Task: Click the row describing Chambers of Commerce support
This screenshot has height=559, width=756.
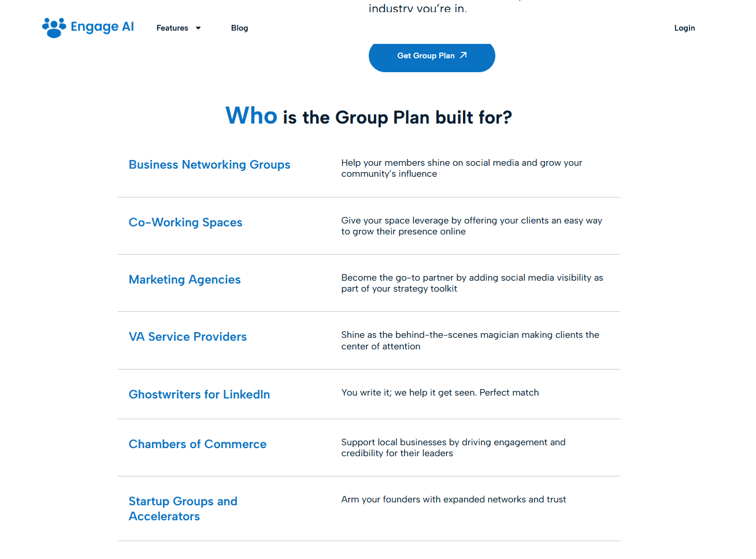Action: click(x=453, y=448)
